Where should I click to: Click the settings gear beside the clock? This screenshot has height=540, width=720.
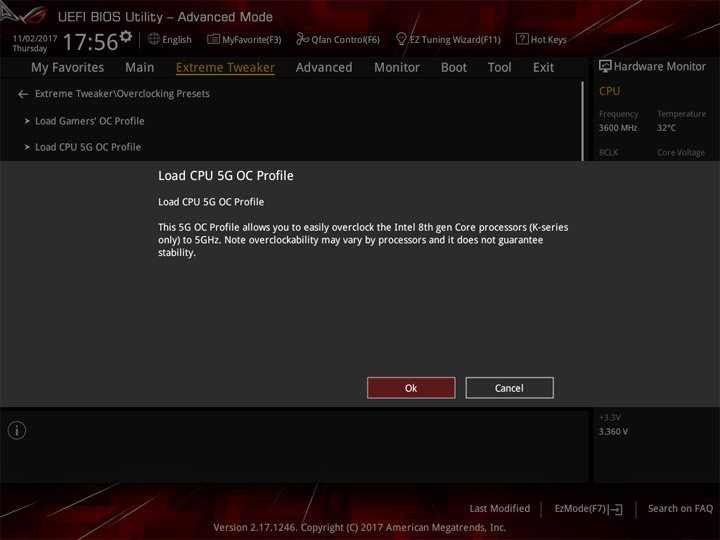126,36
